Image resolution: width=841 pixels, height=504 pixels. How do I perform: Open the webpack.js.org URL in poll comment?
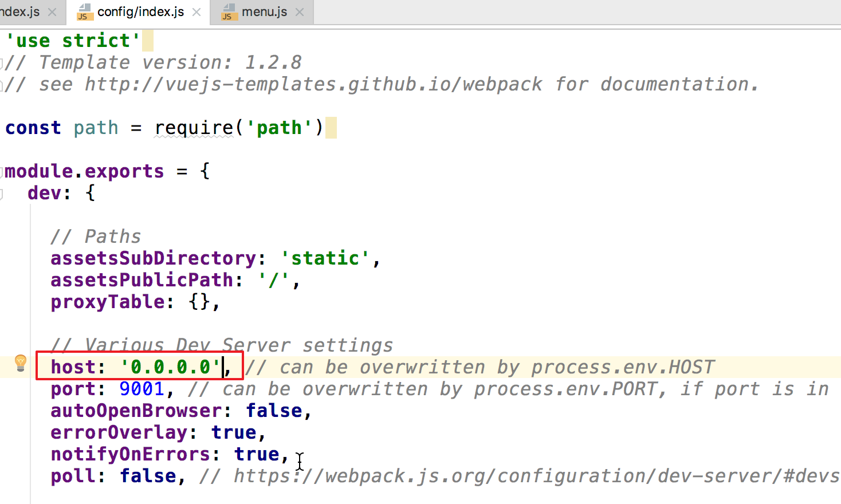pyautogui.click(x=516, y=476)
